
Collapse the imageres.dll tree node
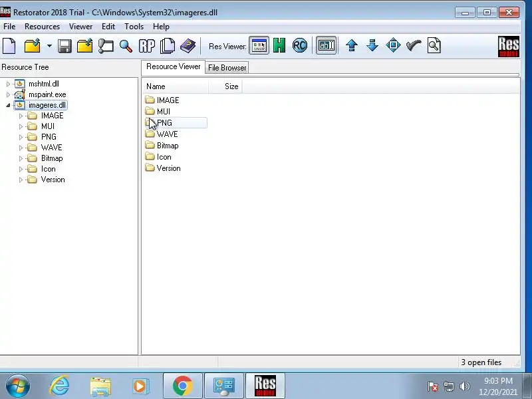coord(8,105)
